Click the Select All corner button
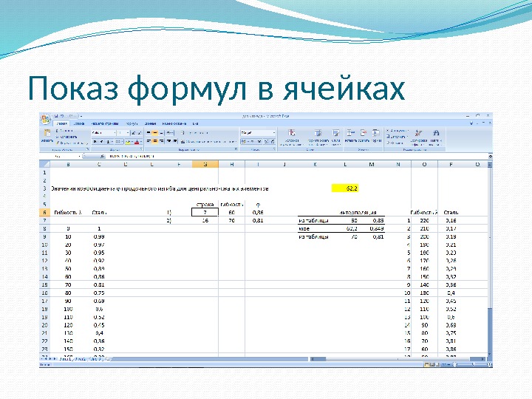 (45, 164)
